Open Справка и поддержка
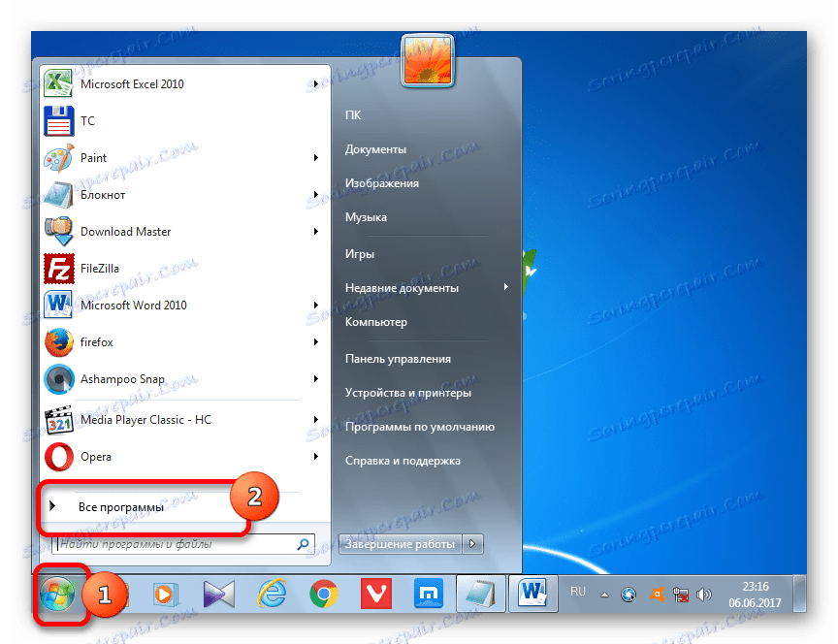838x644 pixels. tap(403, 461)
